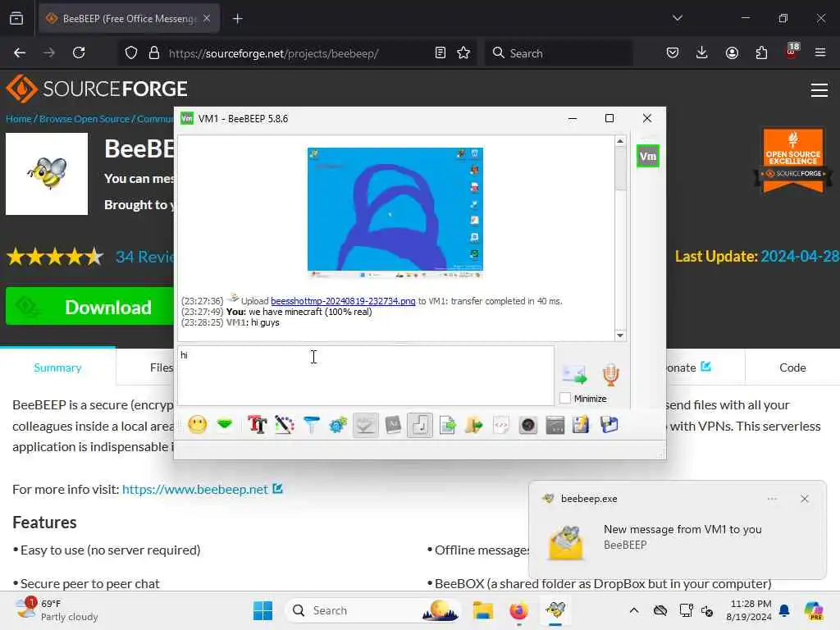The height and width of the screenshot is (630, 840).
Task: Click the orange microphone voice message icon
Action: click(610, 374)
